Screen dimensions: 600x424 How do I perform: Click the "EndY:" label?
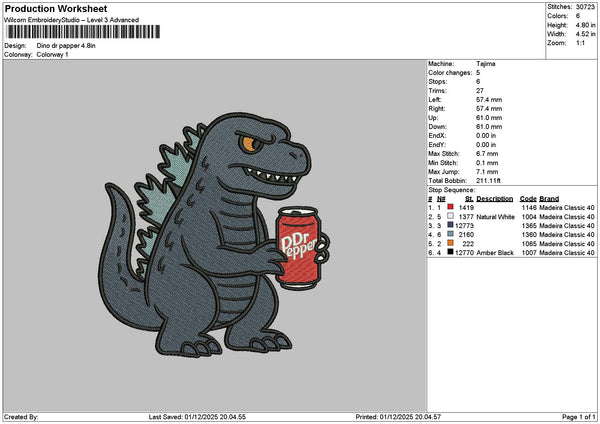click(x=437, y=145)
